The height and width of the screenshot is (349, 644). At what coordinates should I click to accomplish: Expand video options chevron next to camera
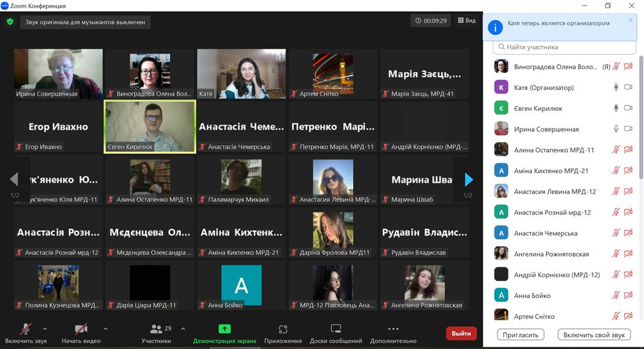point(105,328)
